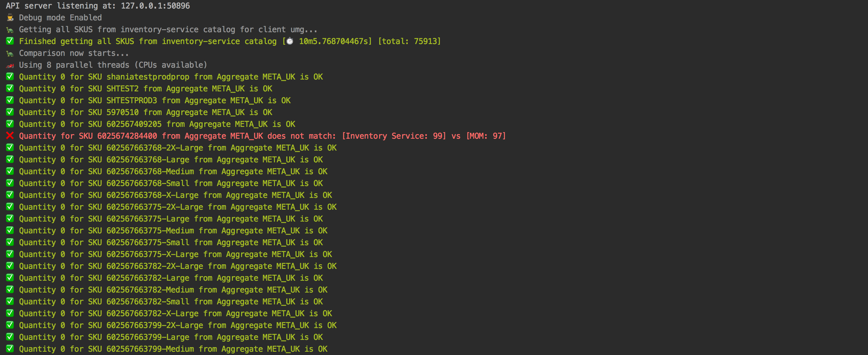Click the detective emoji beside Debug mode
The height and width of the screenshot is (355, 868).
pos(10,17)
